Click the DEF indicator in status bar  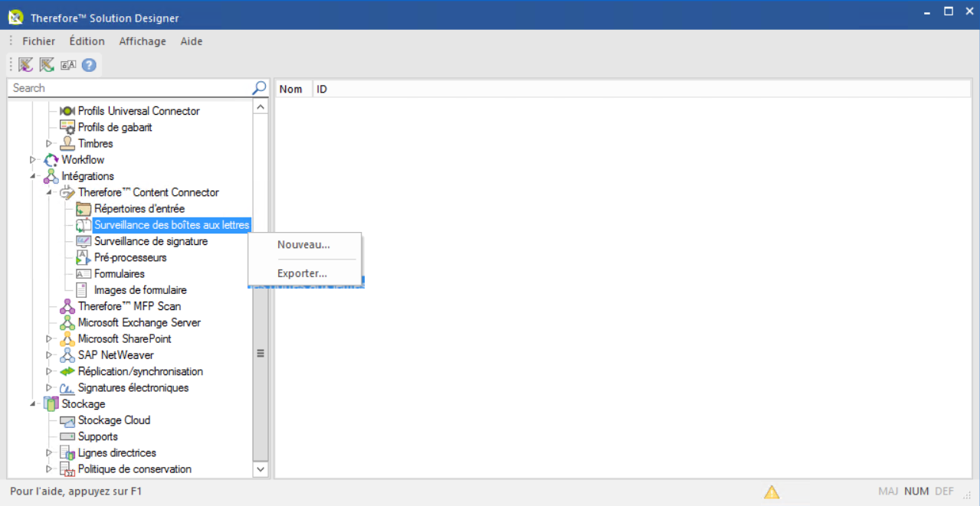pyautogui.click(x=945, y=491)
